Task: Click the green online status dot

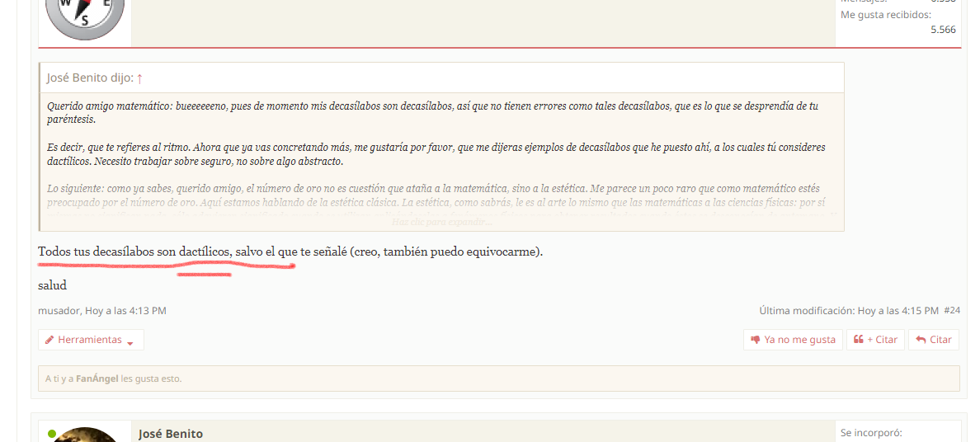Action: coord(52,433)
